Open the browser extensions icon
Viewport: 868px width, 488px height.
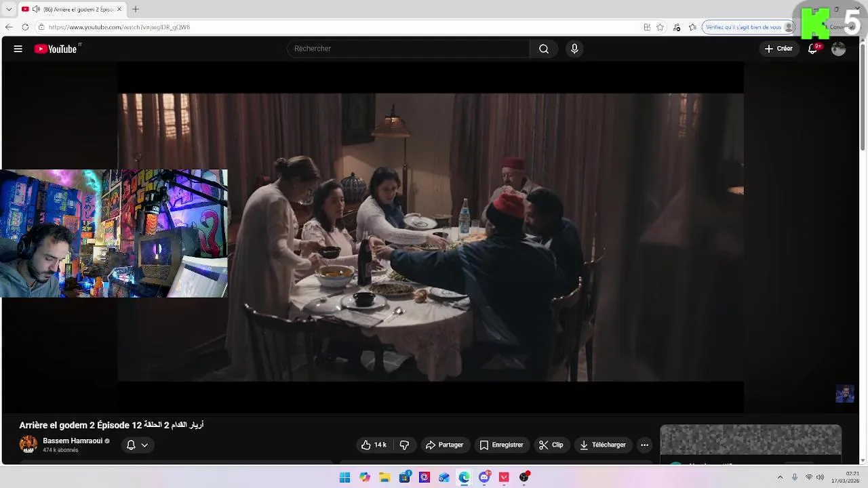pos(677,27)
